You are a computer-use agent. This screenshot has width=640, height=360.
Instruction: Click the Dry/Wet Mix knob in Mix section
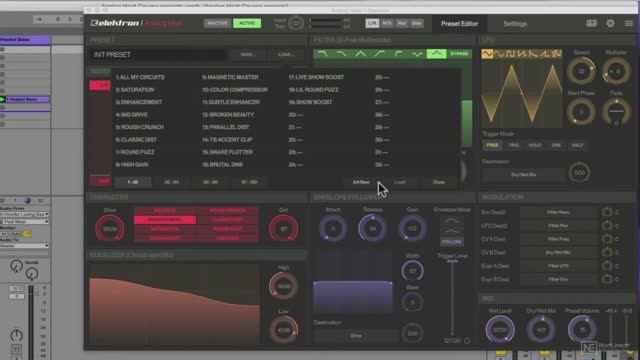(541, 329)
